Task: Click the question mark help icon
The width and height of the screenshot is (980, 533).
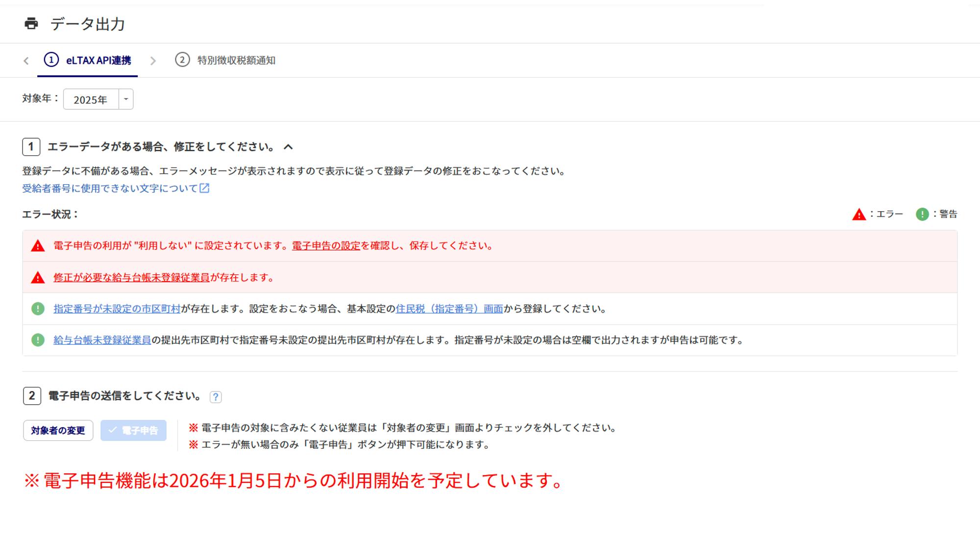Action: (x=216, y=397)
